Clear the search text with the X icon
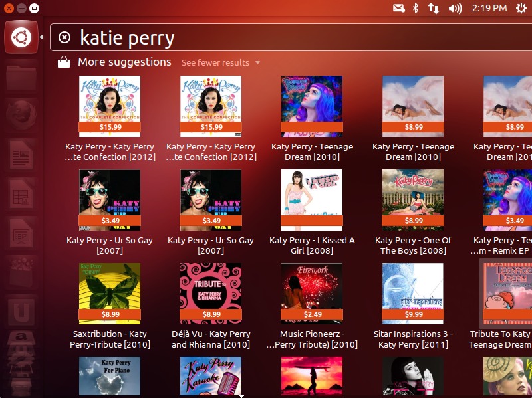The height and width of the screenshot is (398, 532). tap(65, 37)
